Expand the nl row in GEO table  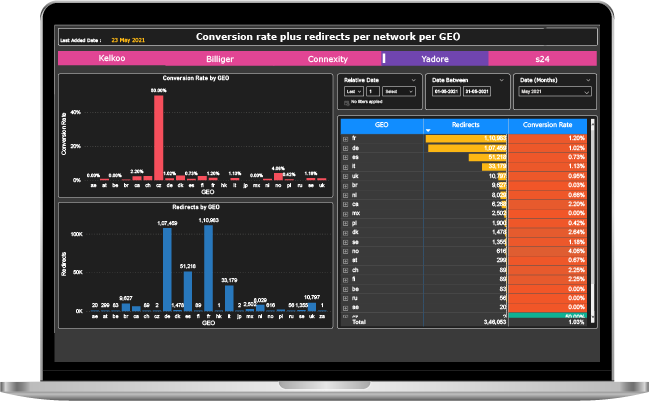[345, 195]
